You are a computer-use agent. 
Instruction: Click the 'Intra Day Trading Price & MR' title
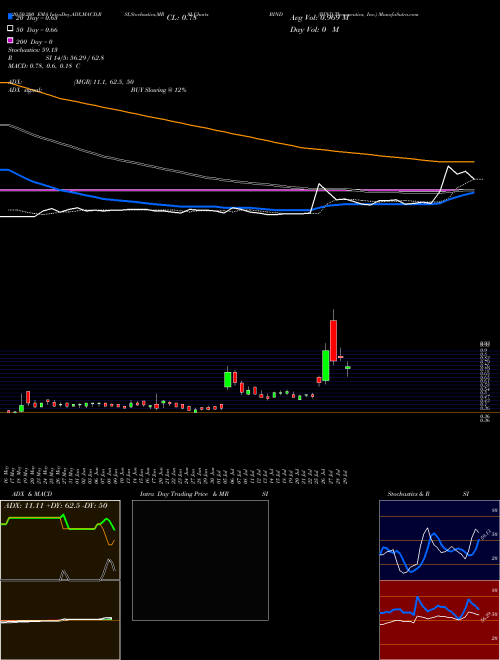[184, 494]
